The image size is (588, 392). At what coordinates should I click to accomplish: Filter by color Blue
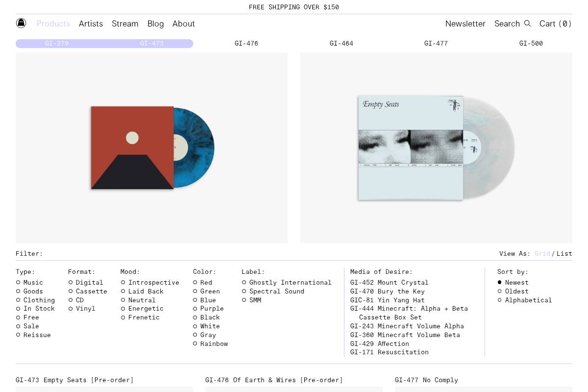coord(205,300)
